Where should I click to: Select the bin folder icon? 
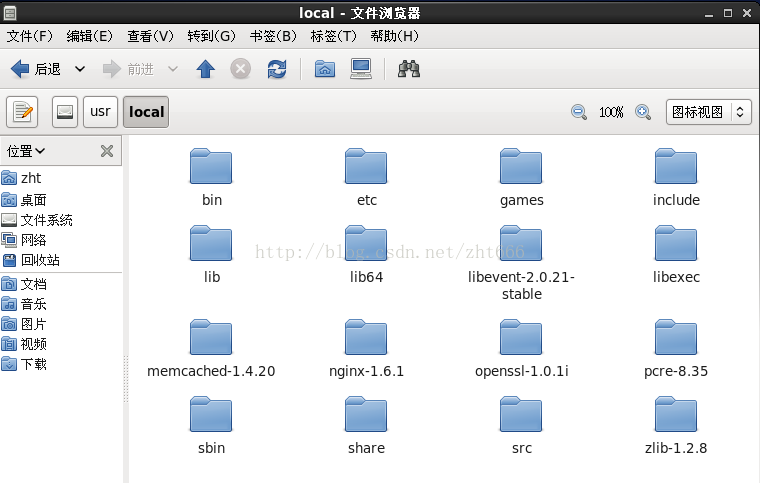pos(211,166)
